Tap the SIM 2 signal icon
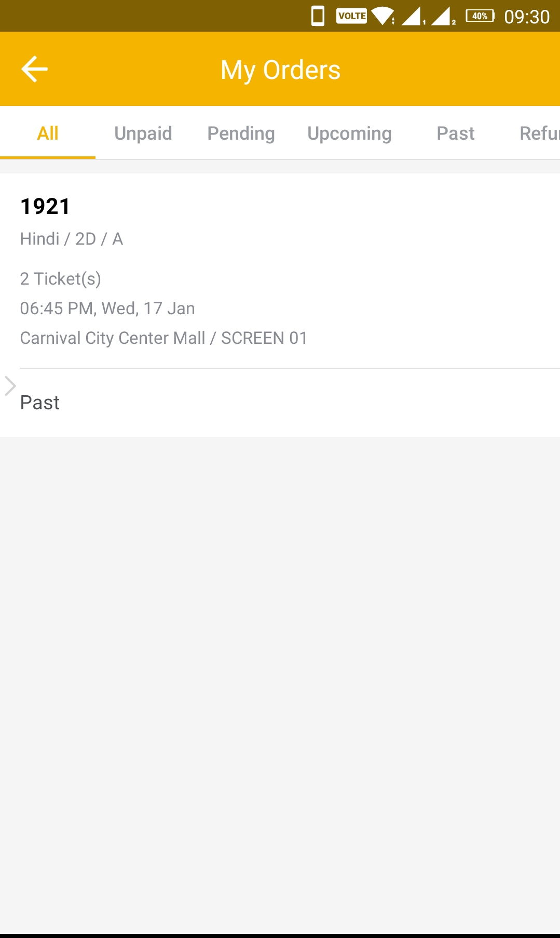Screen dimensions: 560x938 443,16
